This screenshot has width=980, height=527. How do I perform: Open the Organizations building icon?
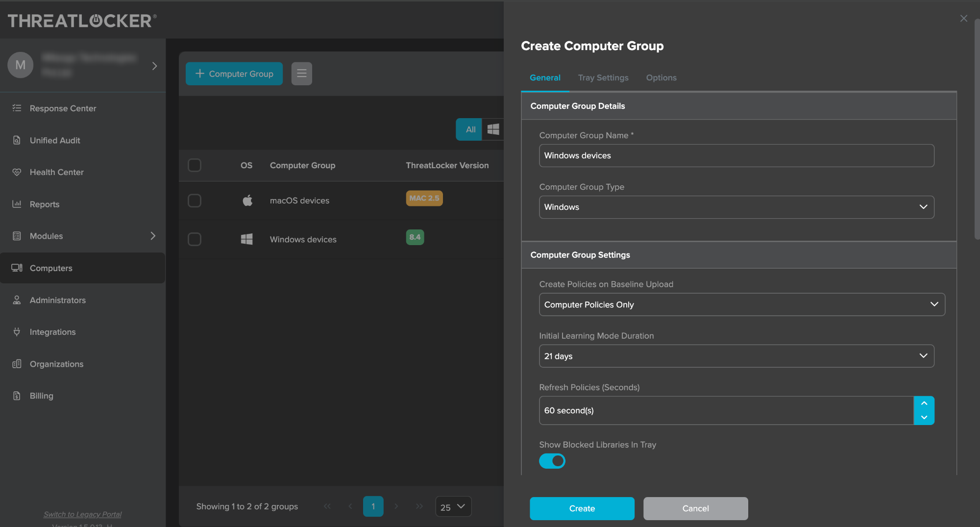17,364
